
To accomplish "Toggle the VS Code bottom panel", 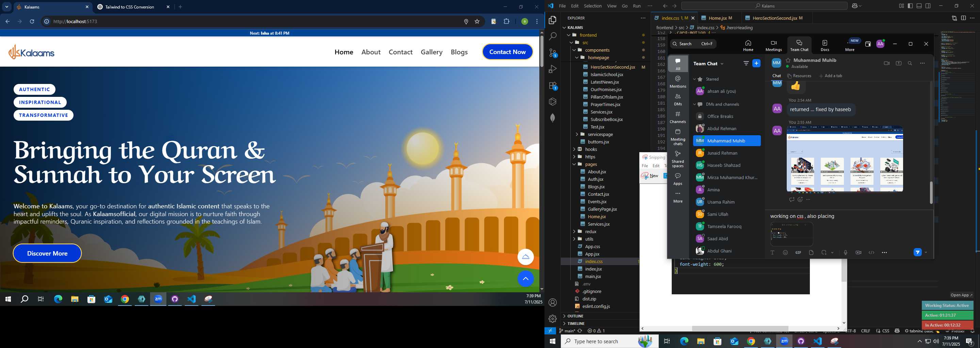I will (919, 6).
